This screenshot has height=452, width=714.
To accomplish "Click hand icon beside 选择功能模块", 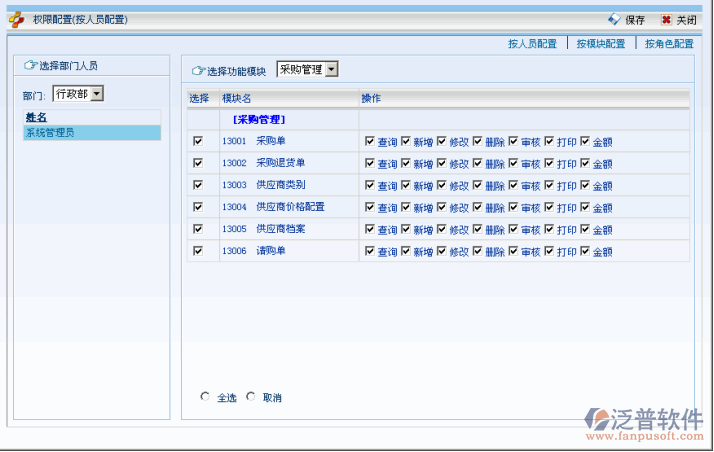I will tap(198, 71).
